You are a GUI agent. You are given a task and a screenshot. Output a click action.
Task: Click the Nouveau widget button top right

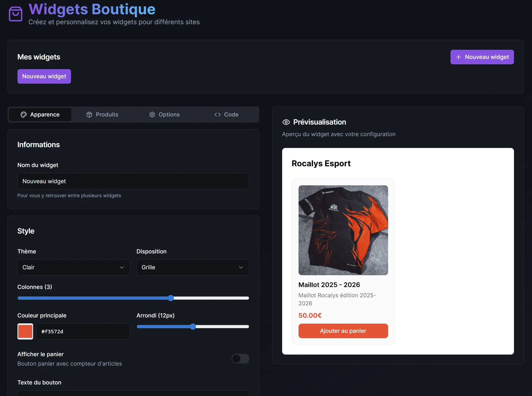click(x=482, y=57)
